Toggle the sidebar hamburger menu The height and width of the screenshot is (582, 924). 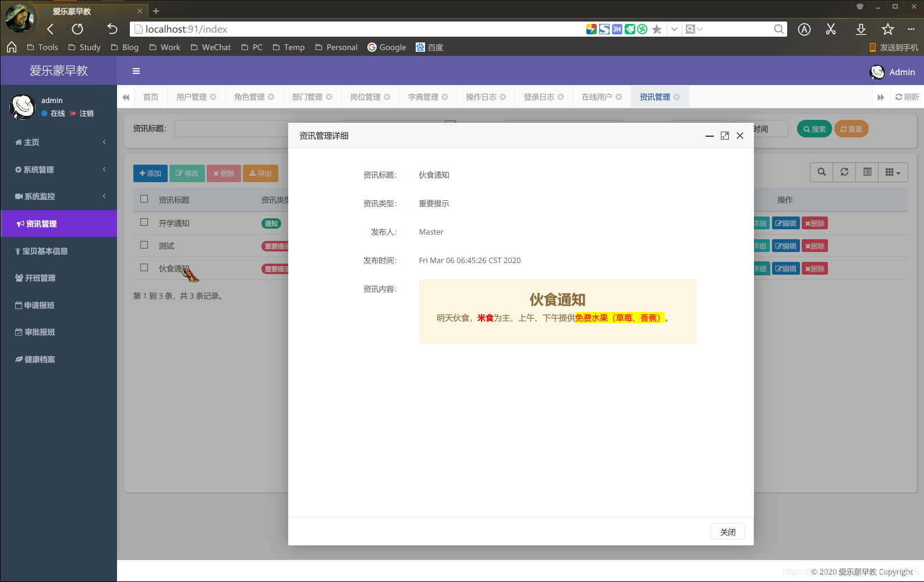pyautogui.click(x=136, y=71)
